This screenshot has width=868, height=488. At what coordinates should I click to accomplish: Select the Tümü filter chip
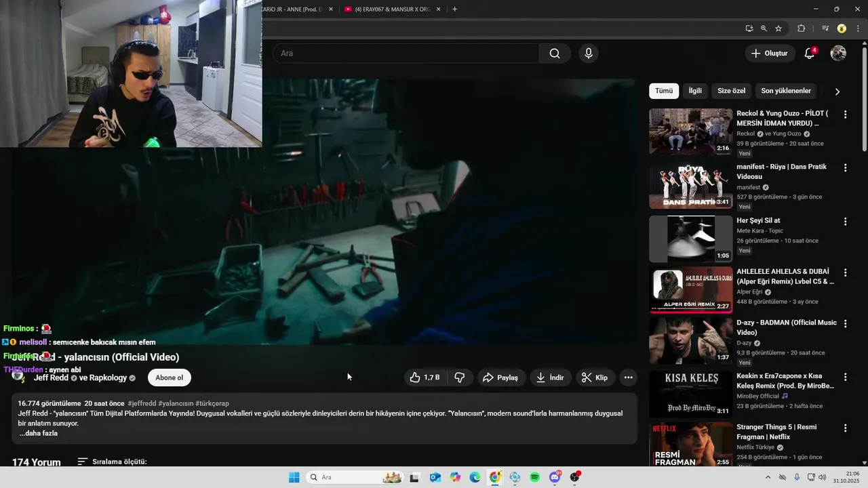[664, 91]
